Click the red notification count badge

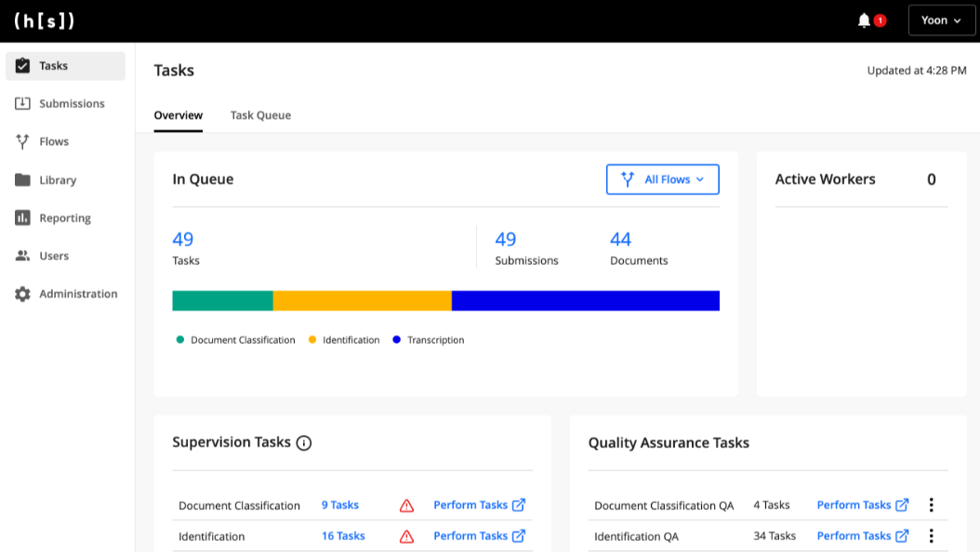tap(880, 20)
